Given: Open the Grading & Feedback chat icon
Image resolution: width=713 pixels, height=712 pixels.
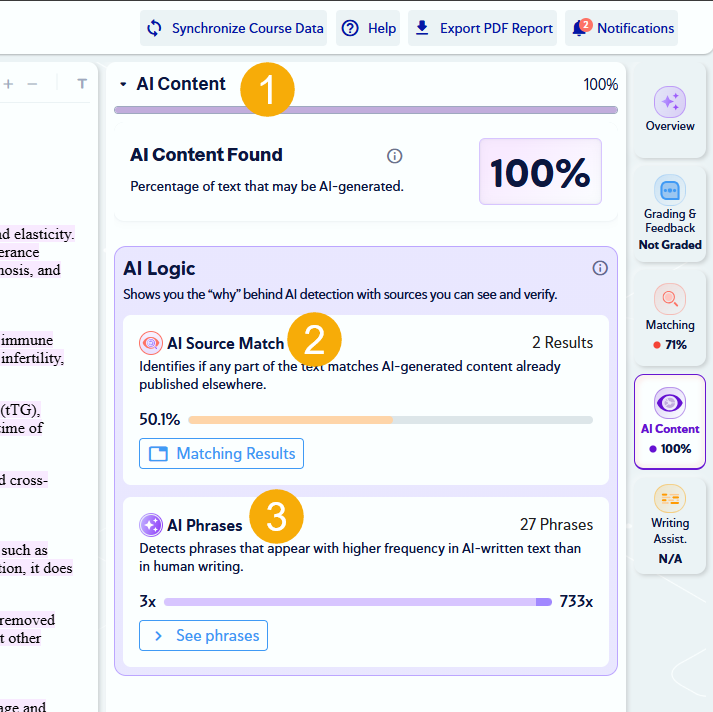Looking at the screenshot, I should [670, 190].
